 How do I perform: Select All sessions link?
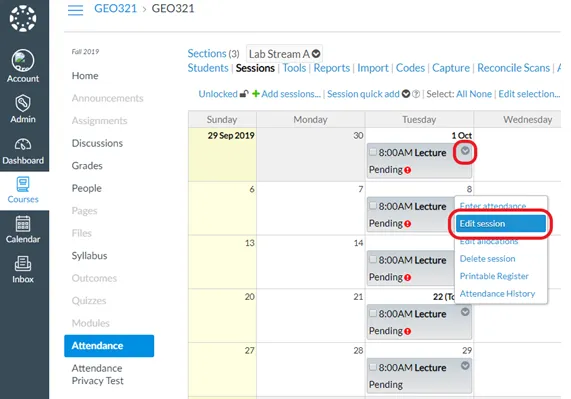pyautogui.click(x=461, y=94)
